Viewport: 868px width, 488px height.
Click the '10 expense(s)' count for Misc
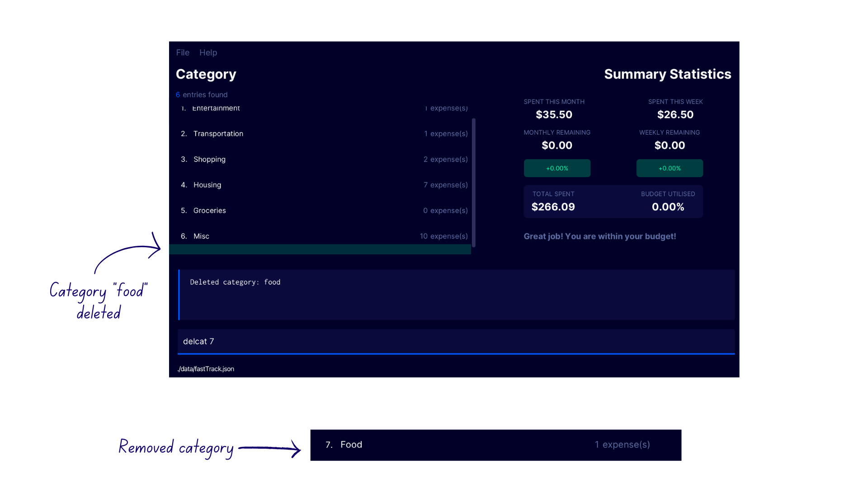click(x=443, y=236)
